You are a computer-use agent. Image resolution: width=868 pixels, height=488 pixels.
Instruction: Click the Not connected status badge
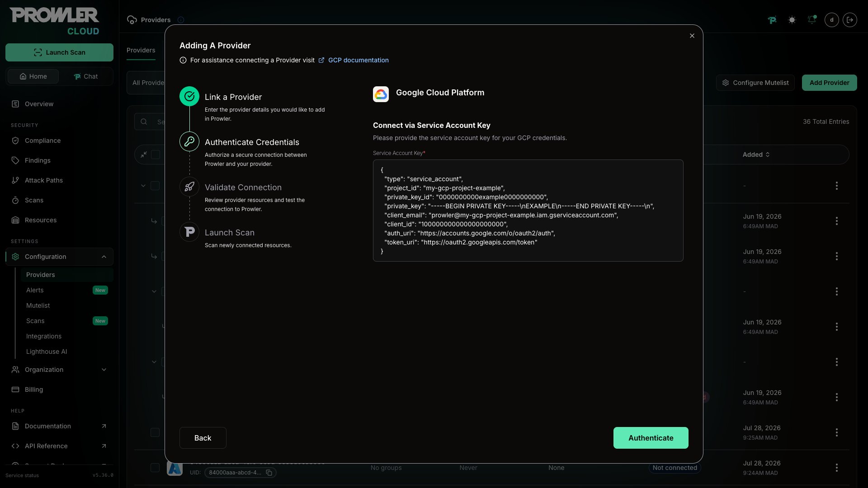pos(675,468)
